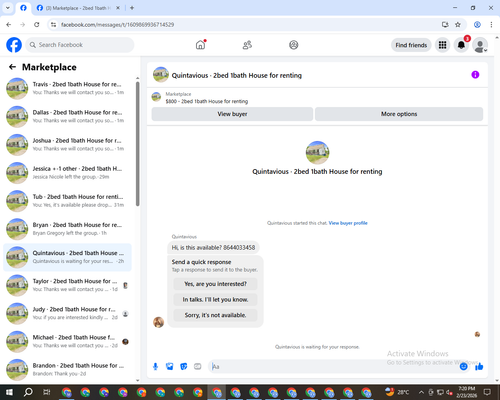Attach a photo using the image icon
Viewport: 500px width, 400px height.
coord(170,367)
